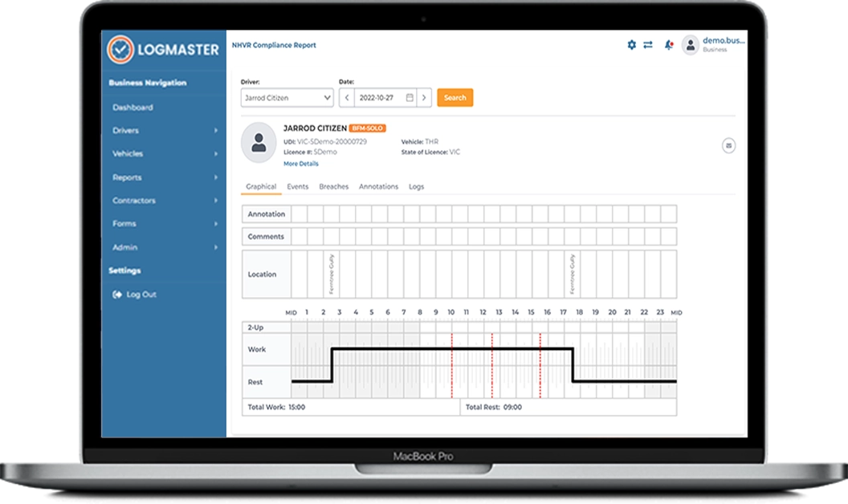Open the Driver selection dropdown
848x504 pixels.
click(287, 97)
